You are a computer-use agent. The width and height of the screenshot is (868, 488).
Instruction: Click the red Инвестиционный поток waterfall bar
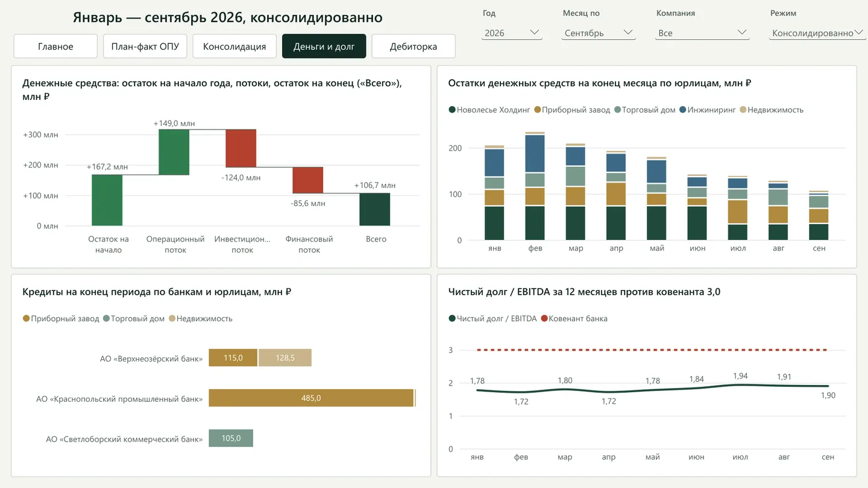(241, 148)
